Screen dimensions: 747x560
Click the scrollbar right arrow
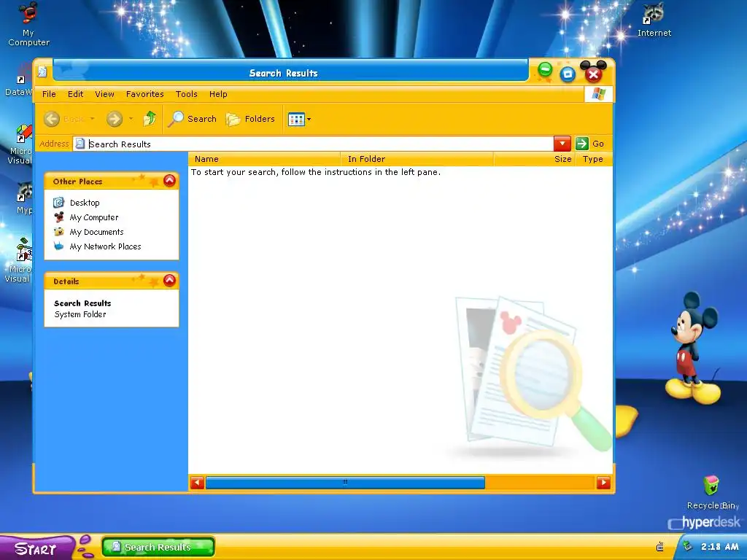click(603, 483)
